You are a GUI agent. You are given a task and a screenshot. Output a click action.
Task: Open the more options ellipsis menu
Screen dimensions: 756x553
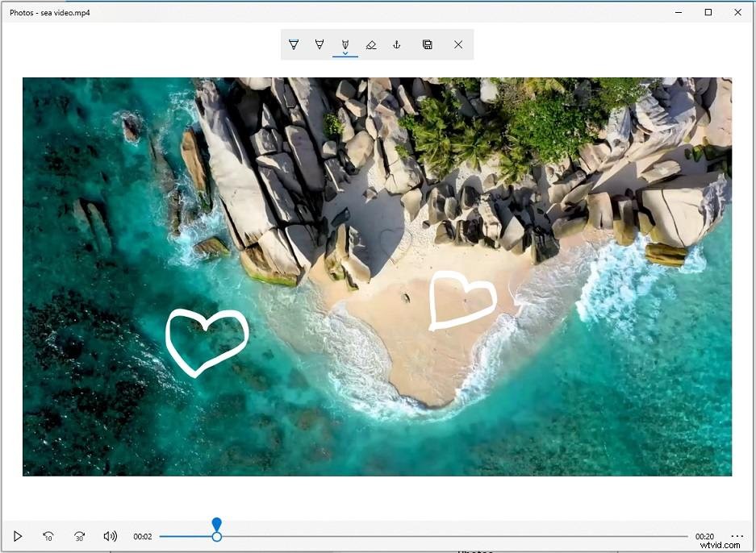pos(737,535)
